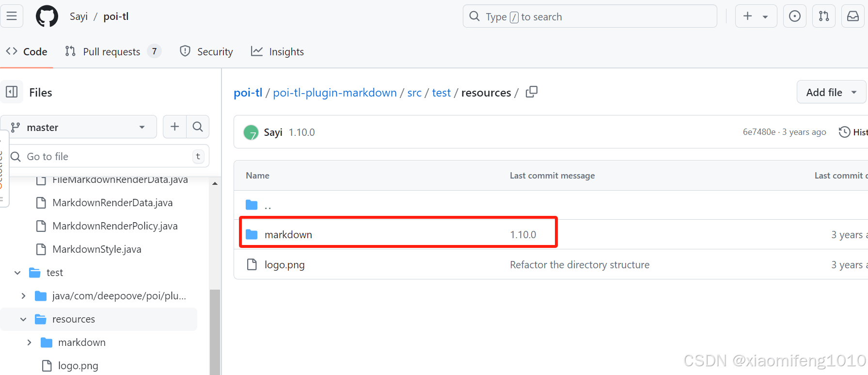868x375 pixels.
Task: Open MarkdownRenderData.java in tree
Action: coord(112,203)
